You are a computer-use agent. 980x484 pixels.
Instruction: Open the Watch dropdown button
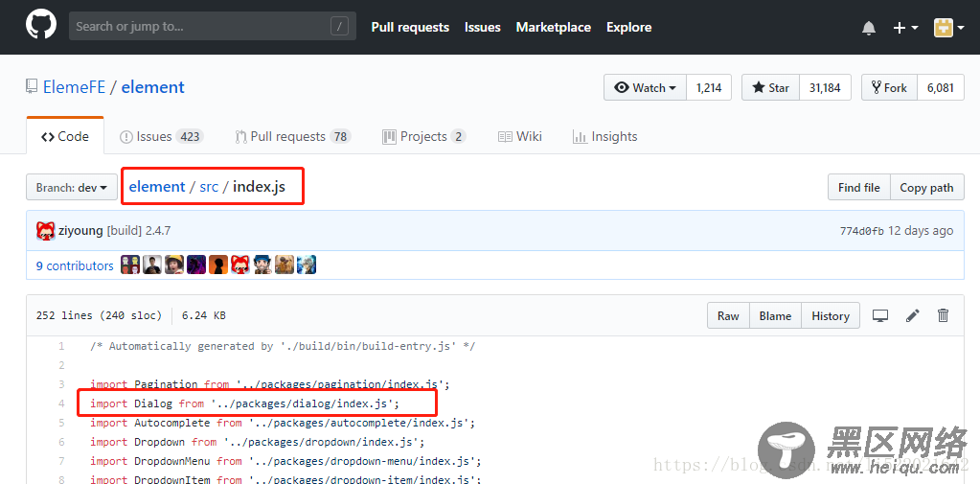click(645, 87)
